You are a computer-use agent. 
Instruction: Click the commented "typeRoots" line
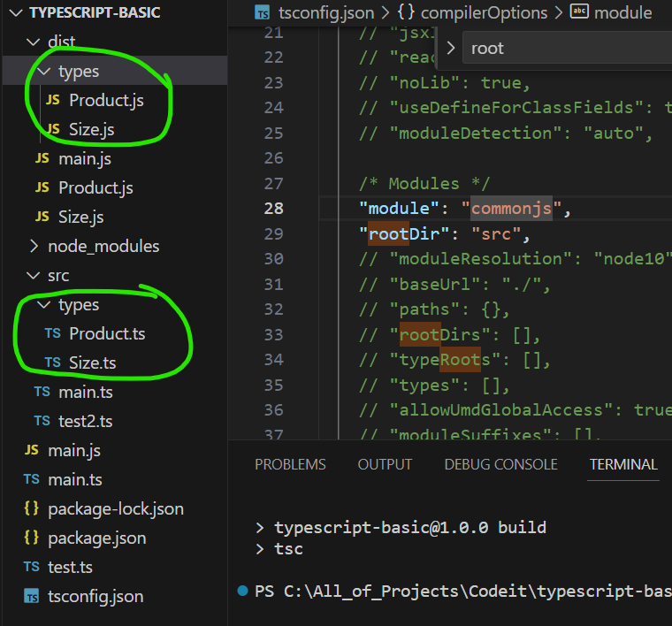point(454,360)
